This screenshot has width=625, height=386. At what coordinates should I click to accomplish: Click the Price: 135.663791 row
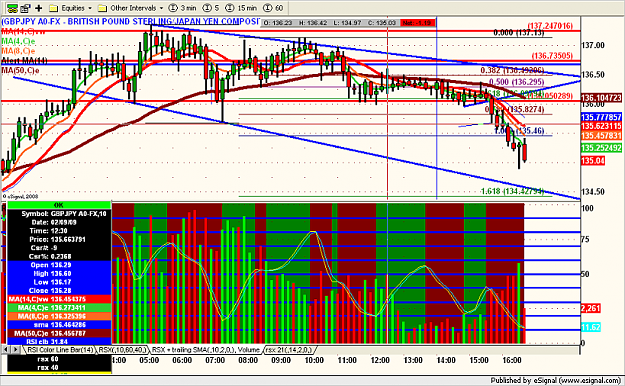pos(59,239)
